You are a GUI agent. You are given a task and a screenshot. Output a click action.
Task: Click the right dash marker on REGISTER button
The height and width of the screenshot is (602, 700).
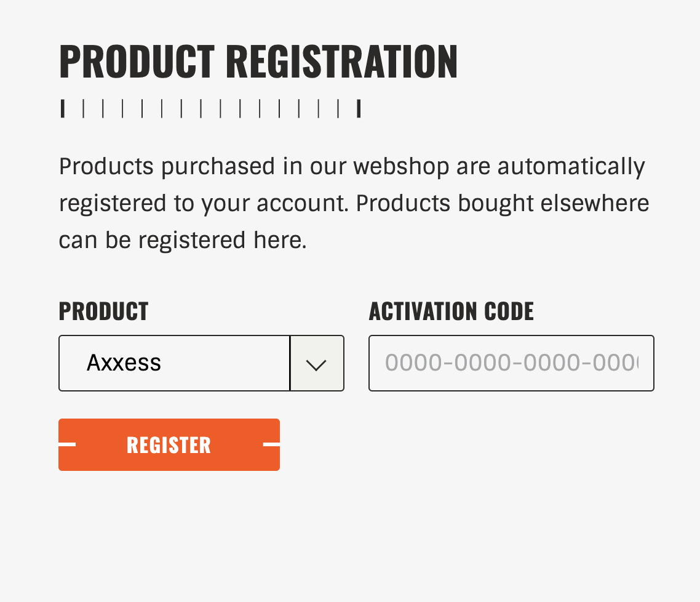coord(271,444)
